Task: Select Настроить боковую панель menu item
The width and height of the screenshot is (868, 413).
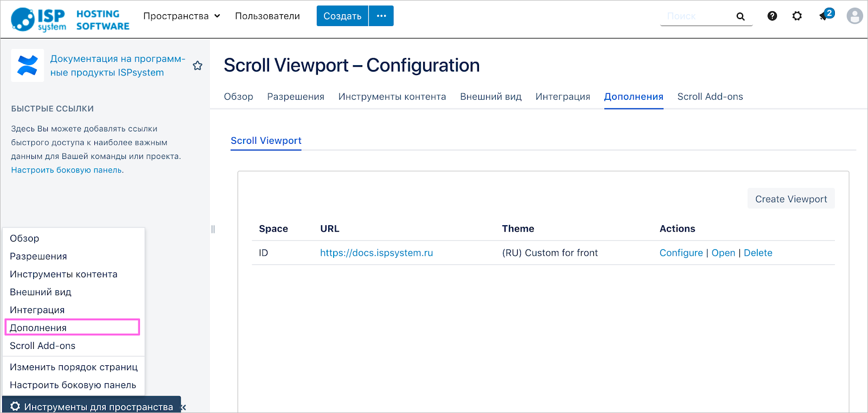Action: tap(74, 385)
